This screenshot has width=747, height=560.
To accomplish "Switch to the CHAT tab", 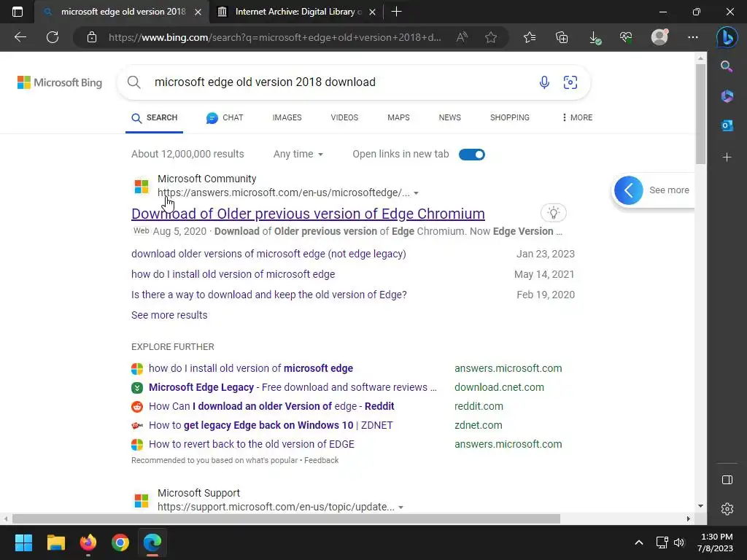I will pos(225,117).
